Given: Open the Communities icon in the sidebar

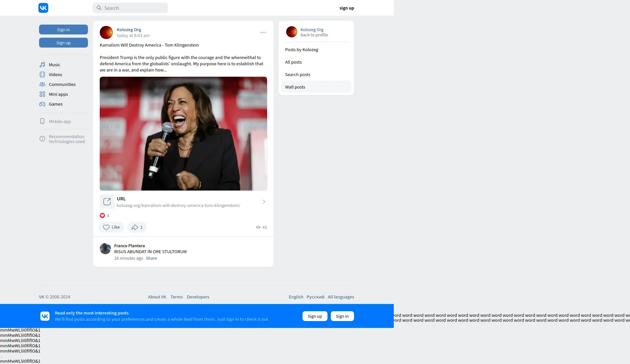Looking at the screenshot, I should coord(42,84).
